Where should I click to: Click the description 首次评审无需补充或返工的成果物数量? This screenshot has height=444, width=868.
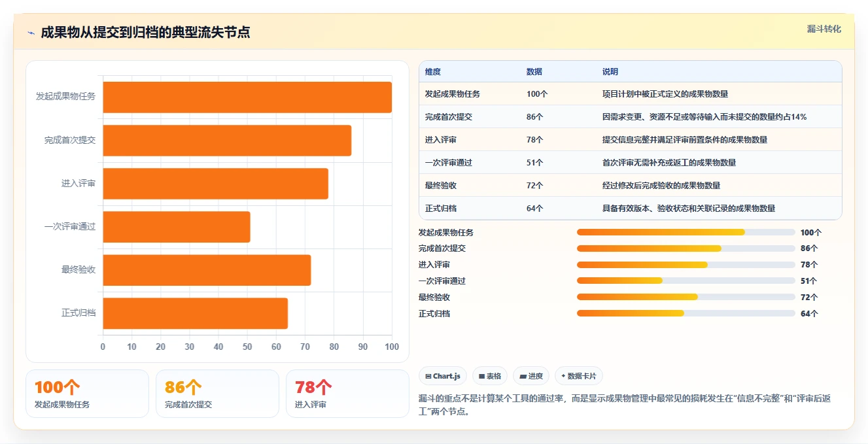[x=669, y=163]
